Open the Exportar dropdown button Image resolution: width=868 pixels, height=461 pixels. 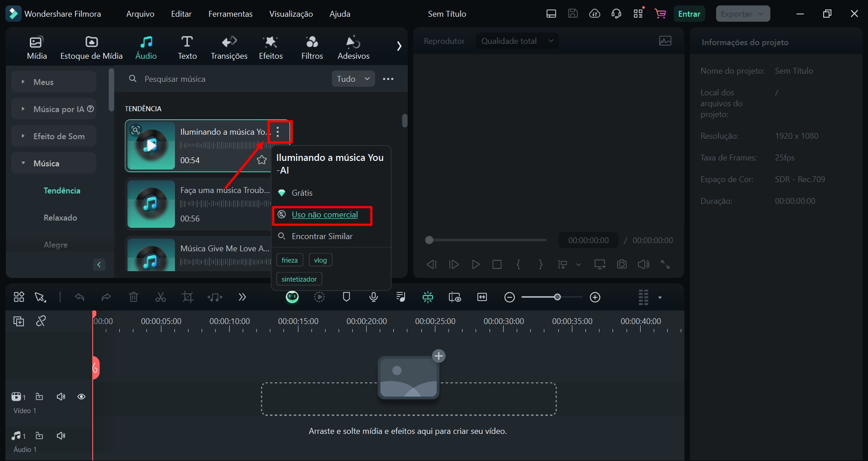click(x=743, y=14)
